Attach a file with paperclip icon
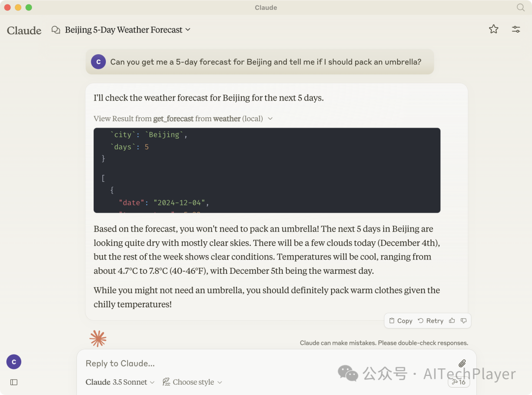 pyautogui.click(x=462, y=363)
